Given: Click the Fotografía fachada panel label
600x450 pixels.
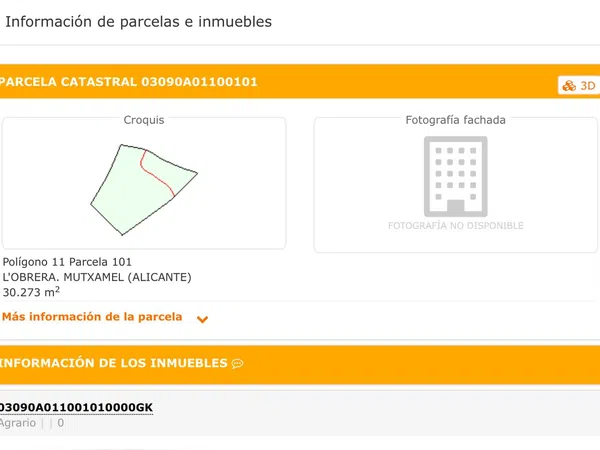Looking at the screenshot, I should click(455, 120).
